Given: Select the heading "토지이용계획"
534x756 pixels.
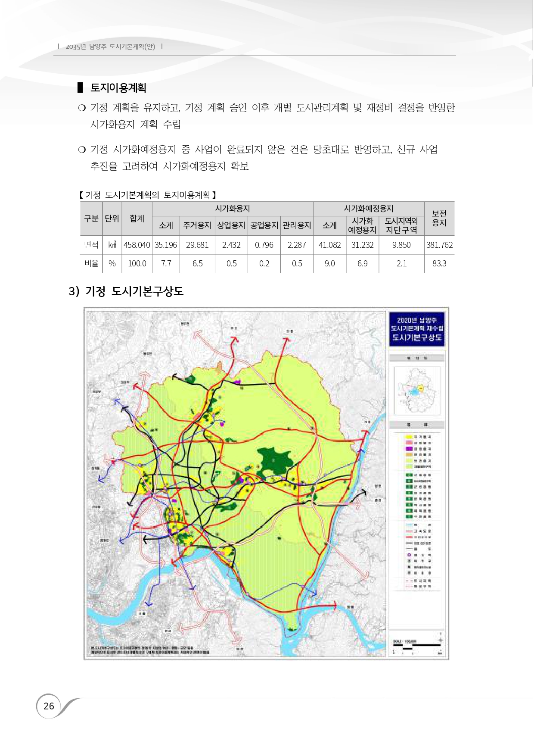Looking at the screenshot, I should (118, 88).
